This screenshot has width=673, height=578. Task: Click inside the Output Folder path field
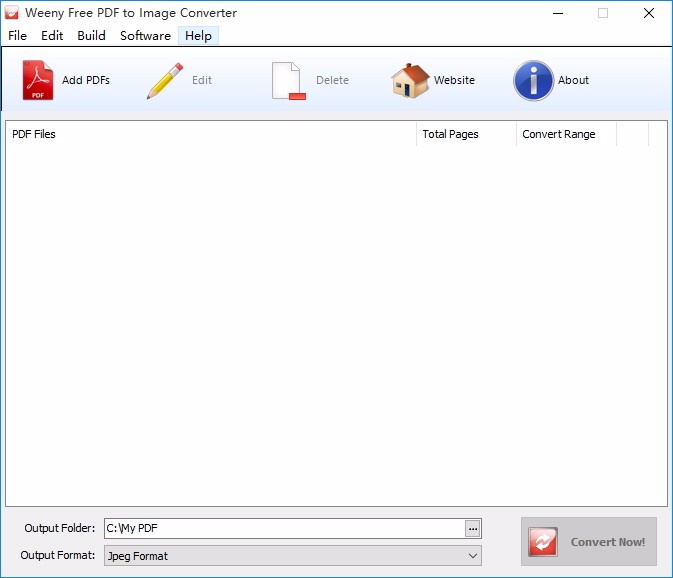pos(285,529)
